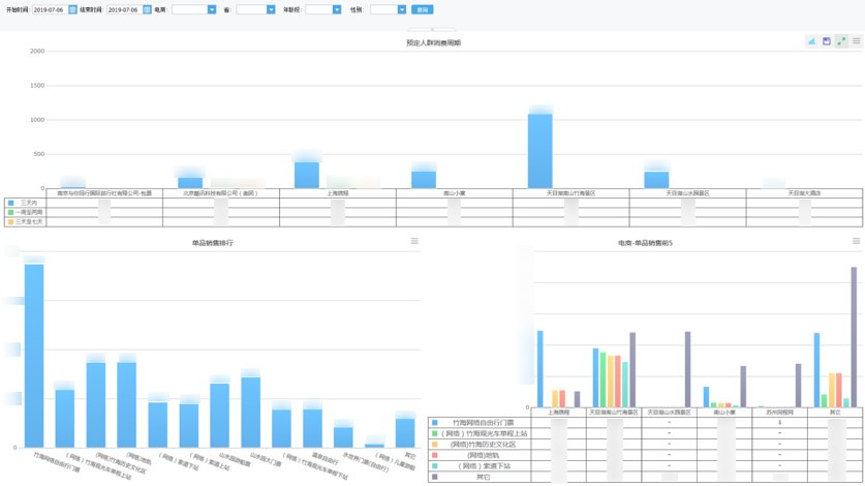
Task: Click the 天目湖山水园景区 bar in top chart
Action: (656, 180)
